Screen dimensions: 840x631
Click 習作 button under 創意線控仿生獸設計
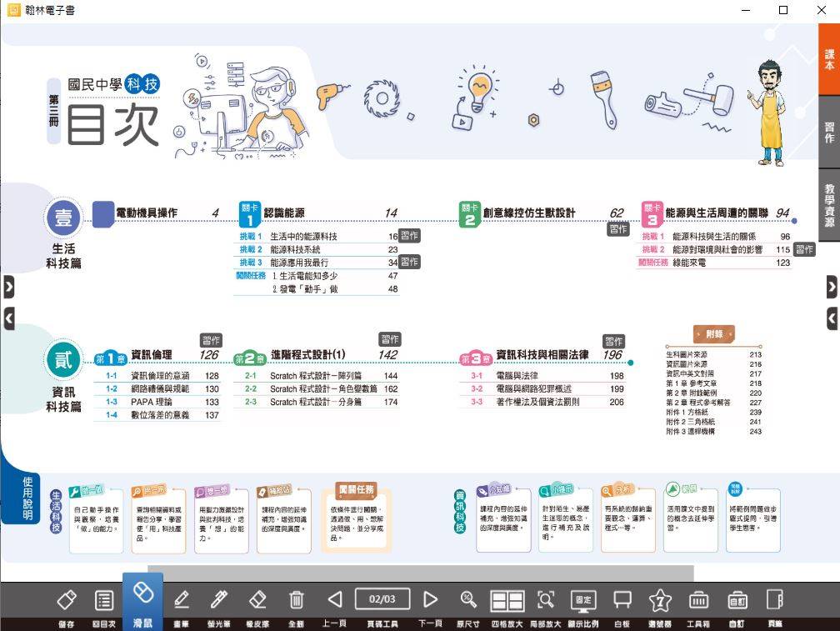tap(617, 228)
